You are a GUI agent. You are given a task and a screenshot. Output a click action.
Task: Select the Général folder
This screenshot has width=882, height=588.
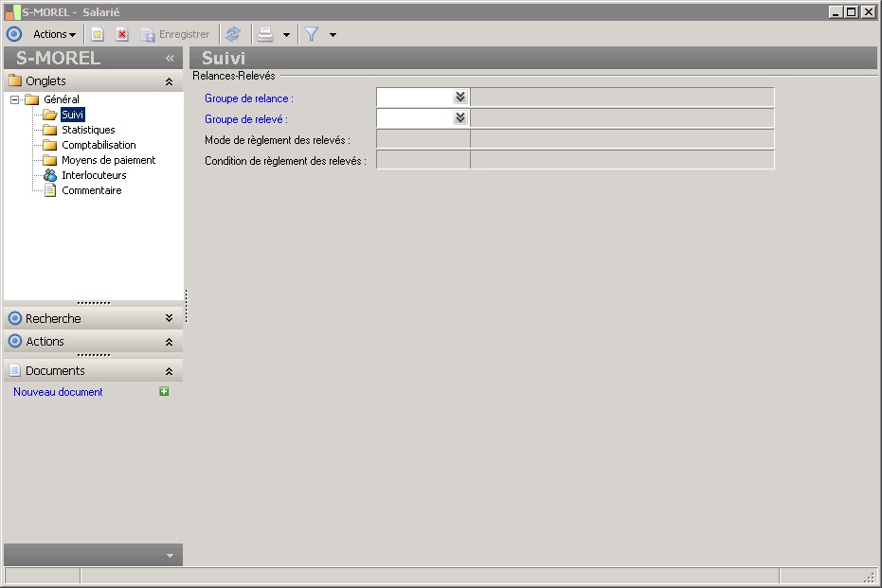62,99
